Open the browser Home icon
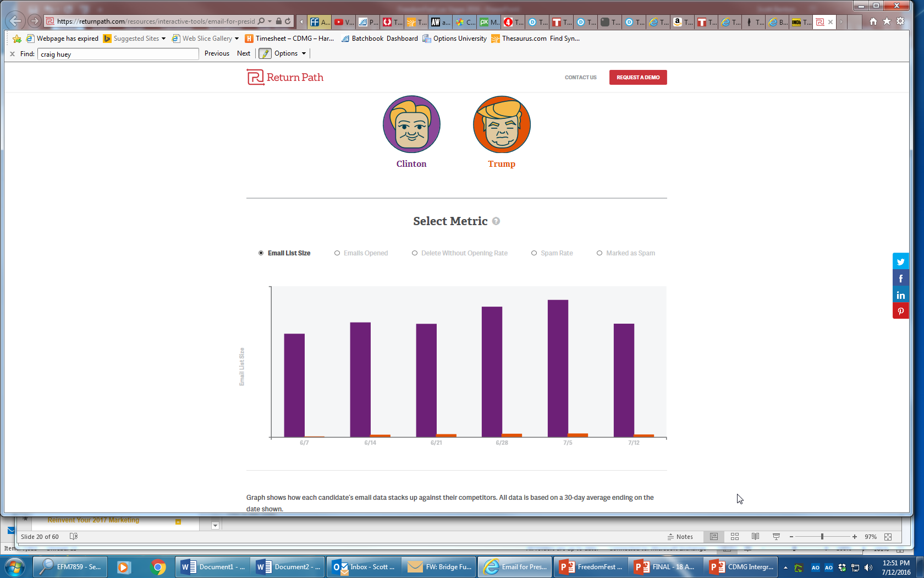Screen dimensions: 924x578 (873, 21)
